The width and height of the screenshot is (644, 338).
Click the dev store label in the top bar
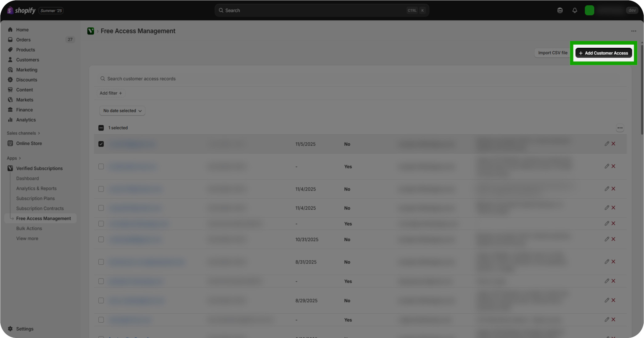coord(632,10)
